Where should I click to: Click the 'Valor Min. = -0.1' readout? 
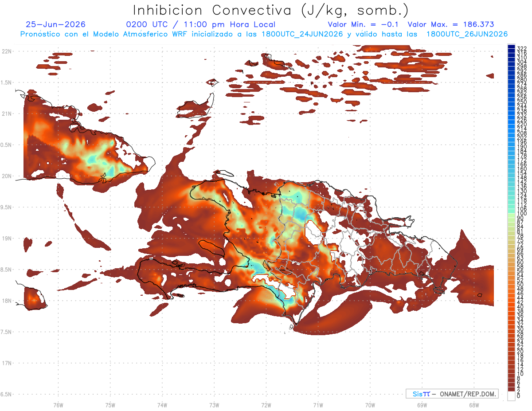coord(363,25)
